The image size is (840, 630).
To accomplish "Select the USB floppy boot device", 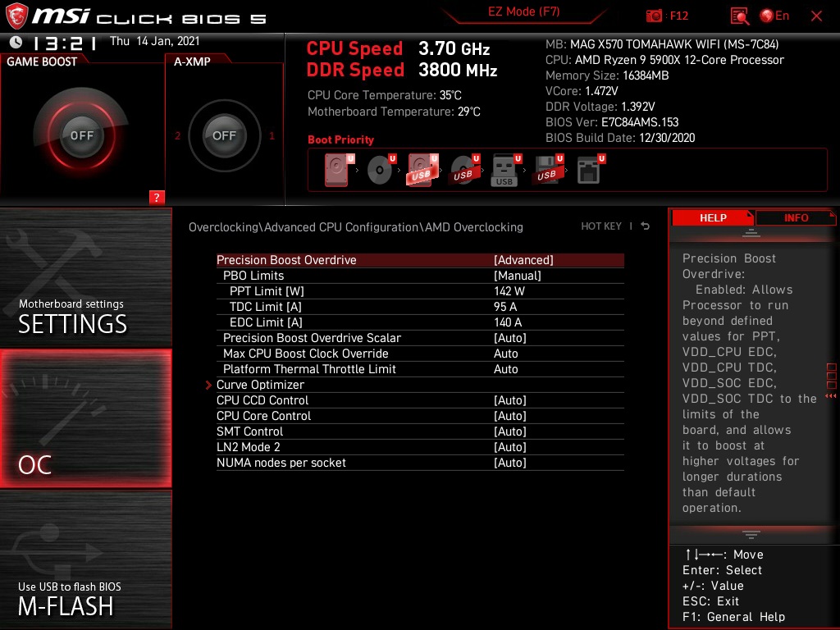I will (x=547, y=171).
